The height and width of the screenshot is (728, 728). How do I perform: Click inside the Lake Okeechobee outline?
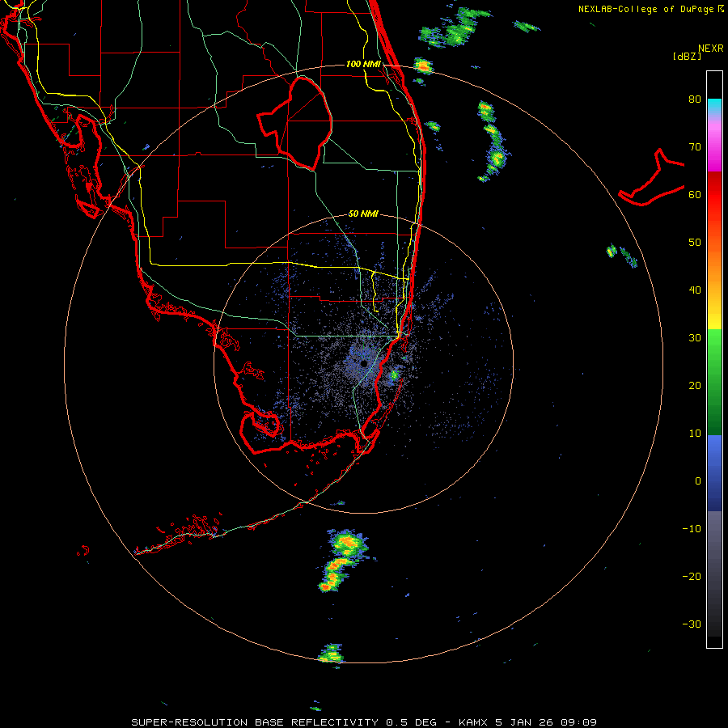tap(302, 125)
